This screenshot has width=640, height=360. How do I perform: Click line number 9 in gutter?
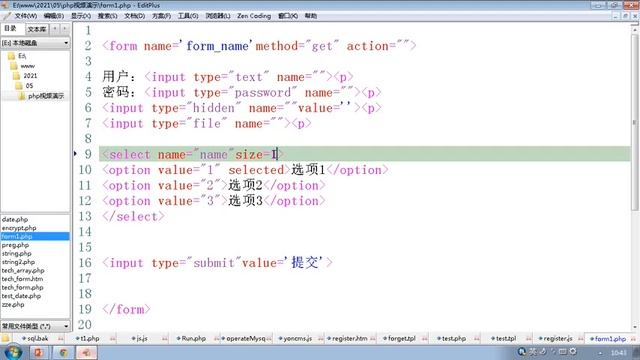[x=88, y=154]
